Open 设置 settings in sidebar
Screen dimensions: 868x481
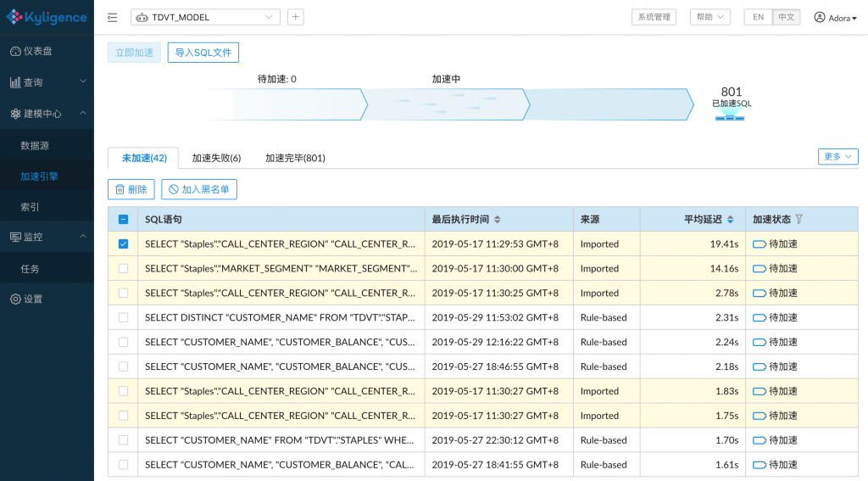point(32,299)
